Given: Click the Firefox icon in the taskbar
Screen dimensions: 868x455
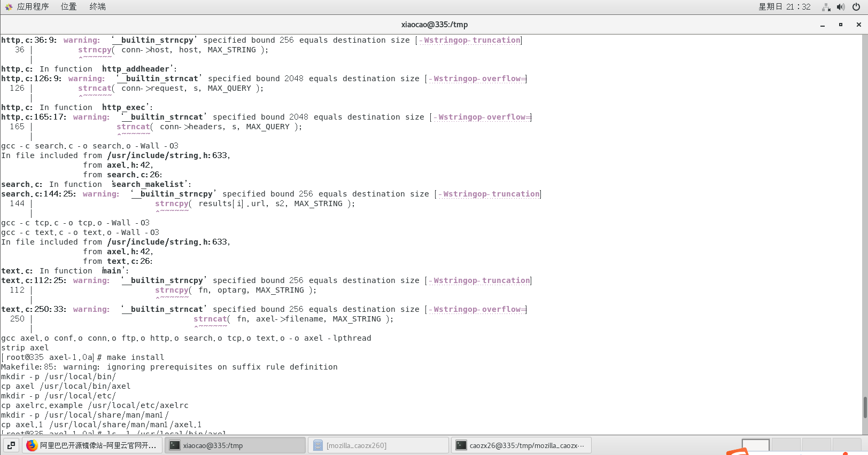Looking at the screenshot, I should (x=32, y=445).
